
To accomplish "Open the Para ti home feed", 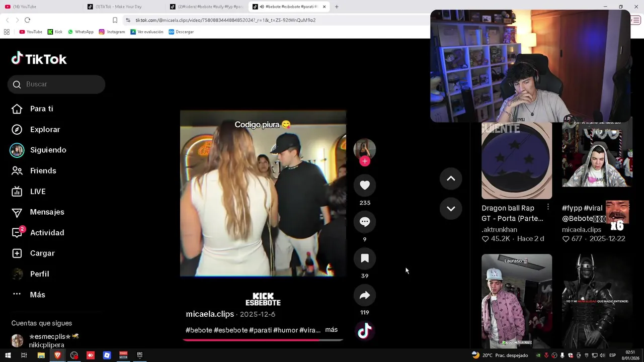I will (41, 109).
